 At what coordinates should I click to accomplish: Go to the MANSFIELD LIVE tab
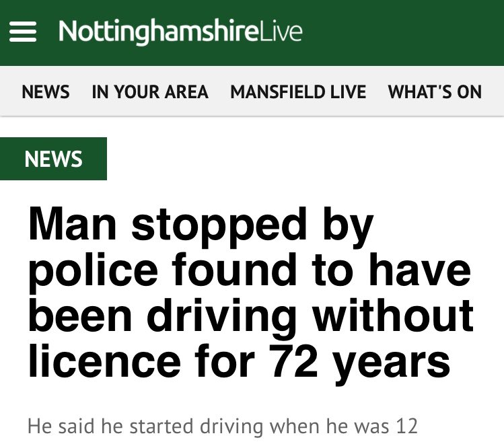[x=298, y=91]
